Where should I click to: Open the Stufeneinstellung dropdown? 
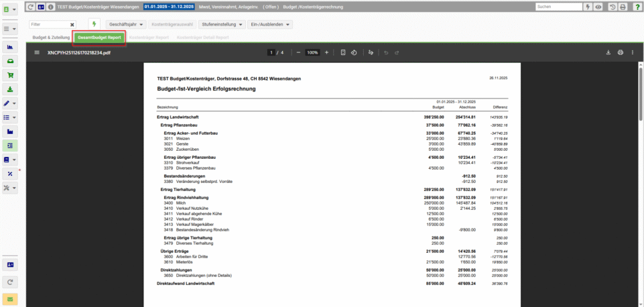coord(222,25)
